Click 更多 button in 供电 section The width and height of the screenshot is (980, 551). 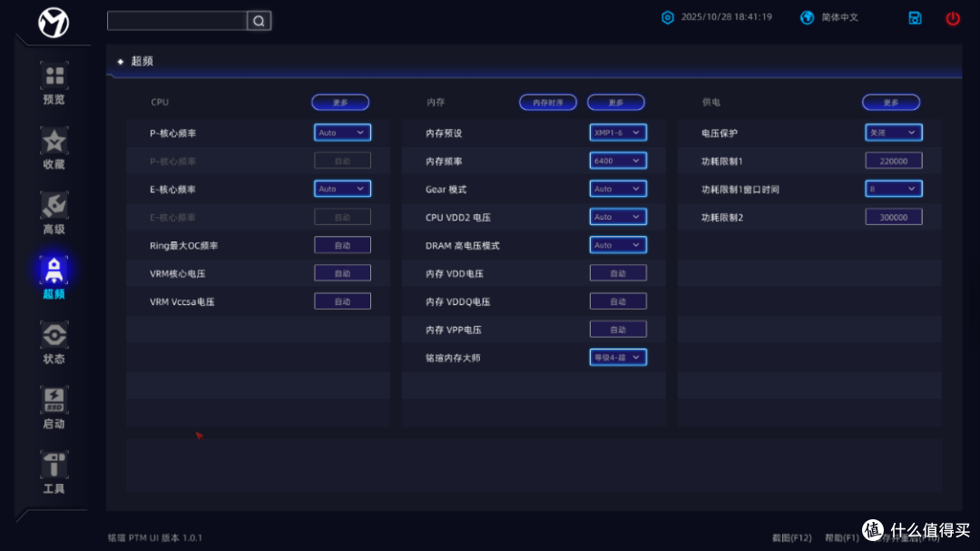[x=891, y=103]
